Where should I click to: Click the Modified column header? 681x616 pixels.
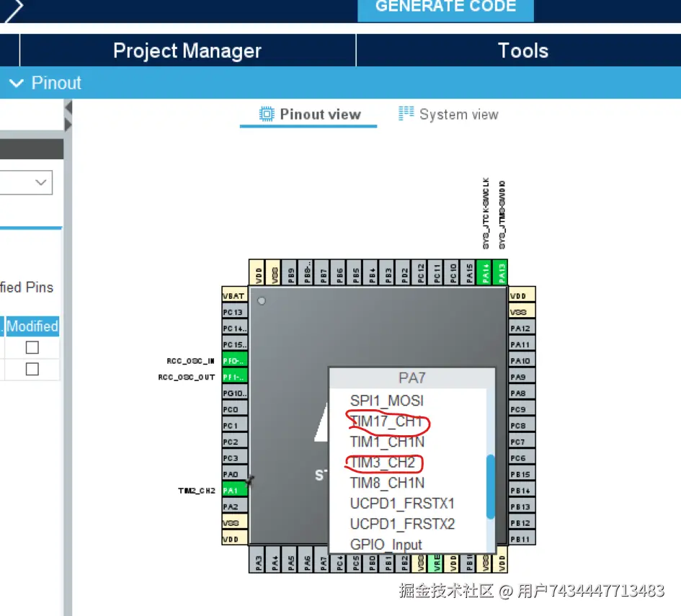[32, 326]
